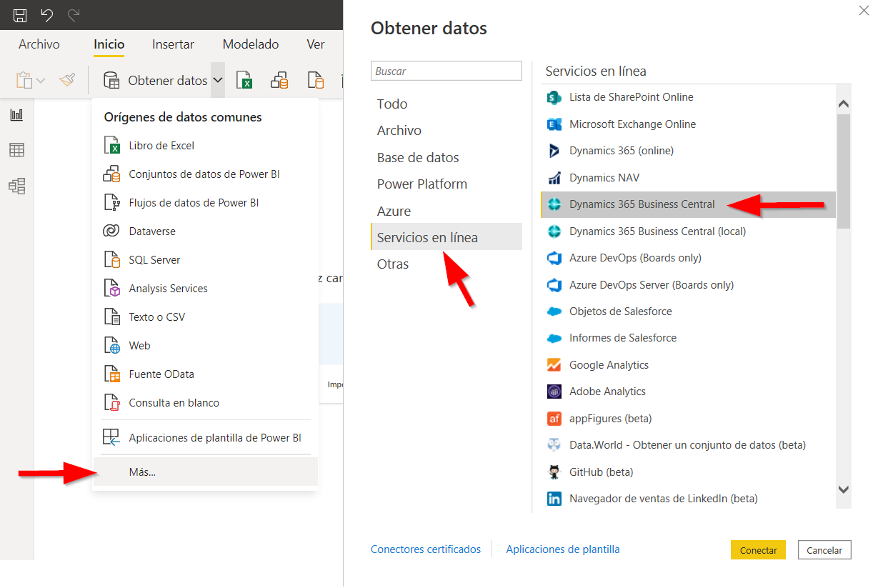Select Dynamics 365 Business Central (local)
The image size is (878, 588).
click(688, 231)
